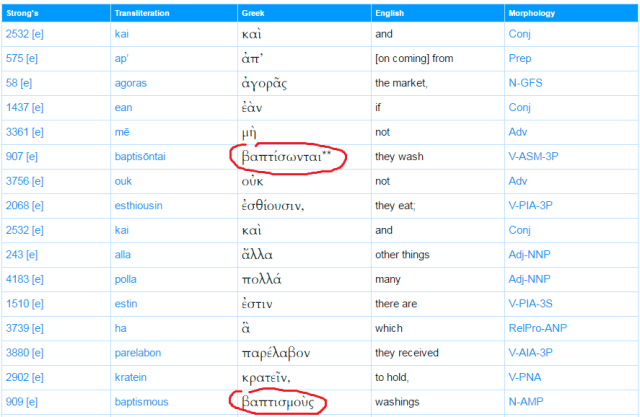The image size is (640, 417).
Task: Click the circled Greek word βαπτισμοὺς
Action: tap(279, 403)
